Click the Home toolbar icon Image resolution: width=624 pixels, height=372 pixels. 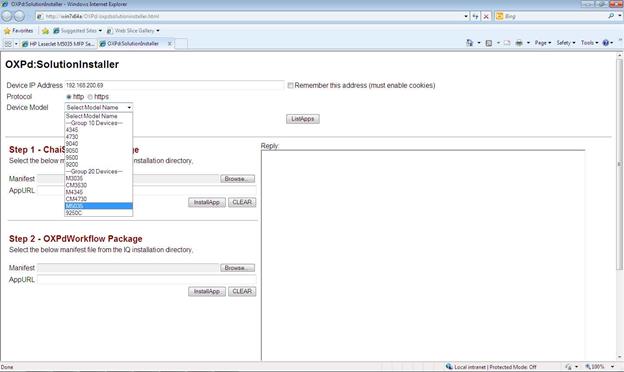coord(470,43)
